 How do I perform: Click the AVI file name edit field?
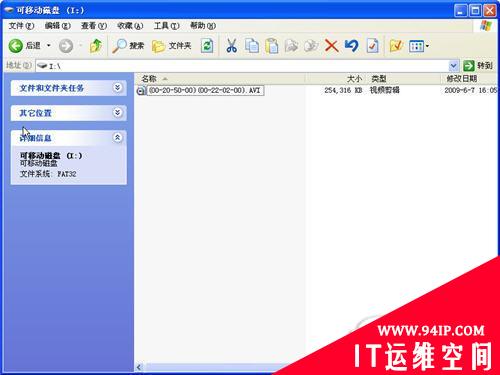click(x=205, y=90)
